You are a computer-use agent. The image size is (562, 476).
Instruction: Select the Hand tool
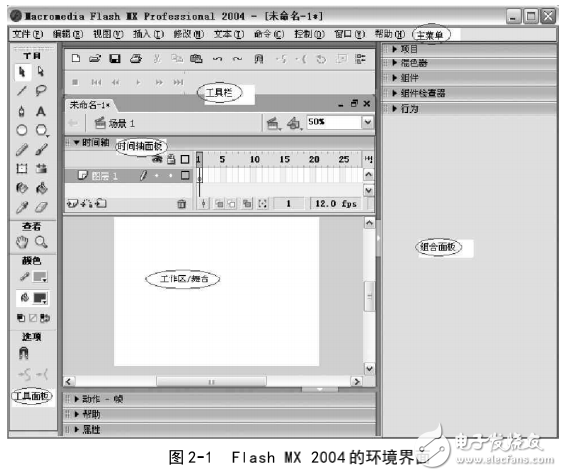(22, 242)
